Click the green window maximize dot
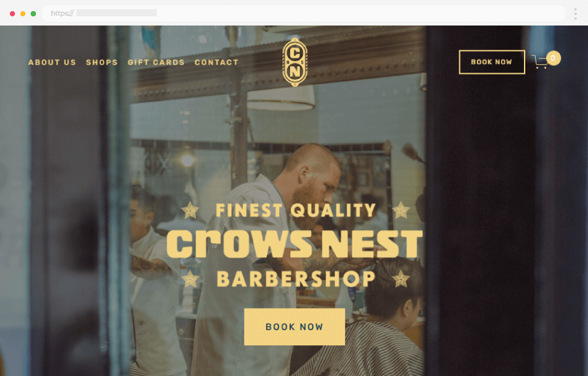588x376 pixels. 33,14
